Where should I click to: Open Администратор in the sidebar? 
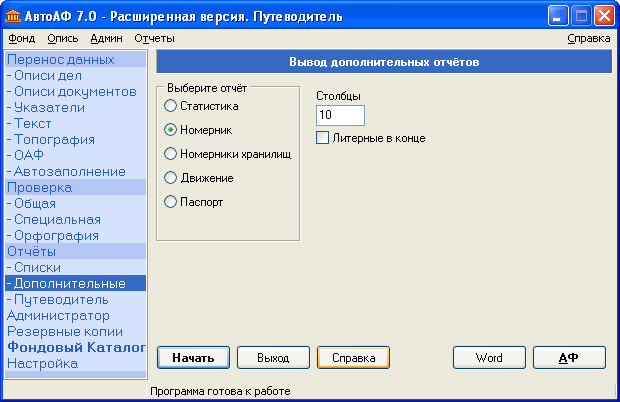pyautogui.click(x=76, y=315)
